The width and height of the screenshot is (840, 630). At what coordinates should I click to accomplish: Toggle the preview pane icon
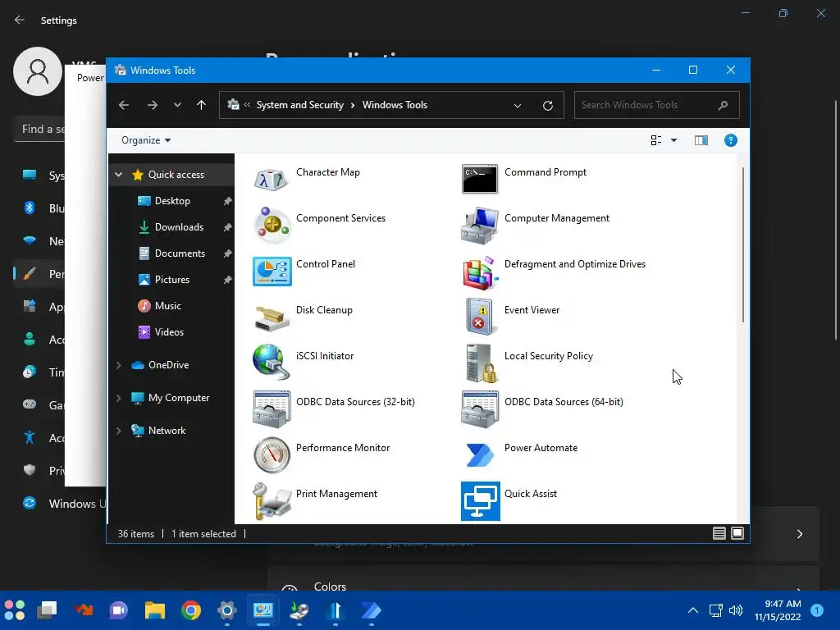(701, 140)
